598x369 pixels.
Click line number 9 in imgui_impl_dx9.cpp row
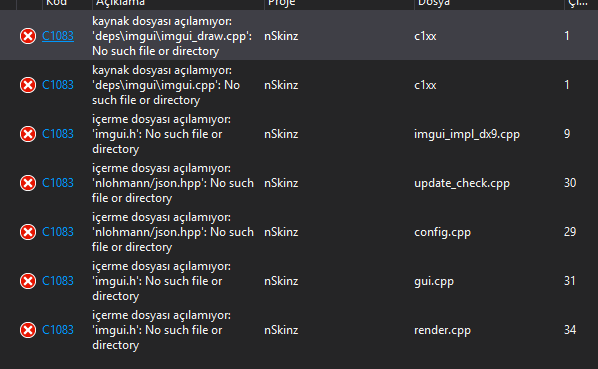coord(567,134)
